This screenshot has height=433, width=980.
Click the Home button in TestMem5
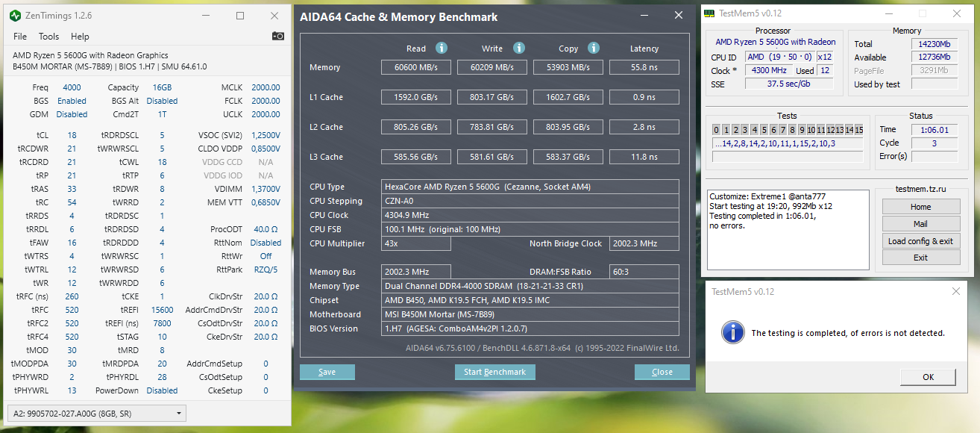click(920, 207)
